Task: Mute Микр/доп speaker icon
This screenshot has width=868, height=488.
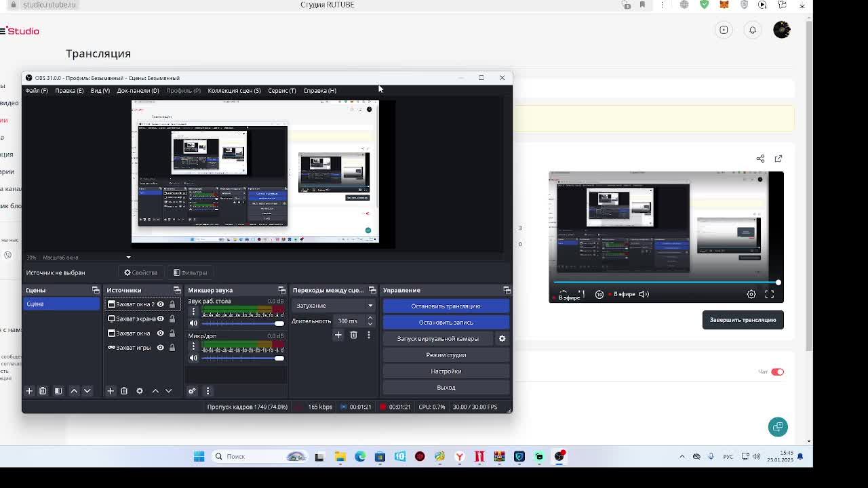Action: coord(193,358)
